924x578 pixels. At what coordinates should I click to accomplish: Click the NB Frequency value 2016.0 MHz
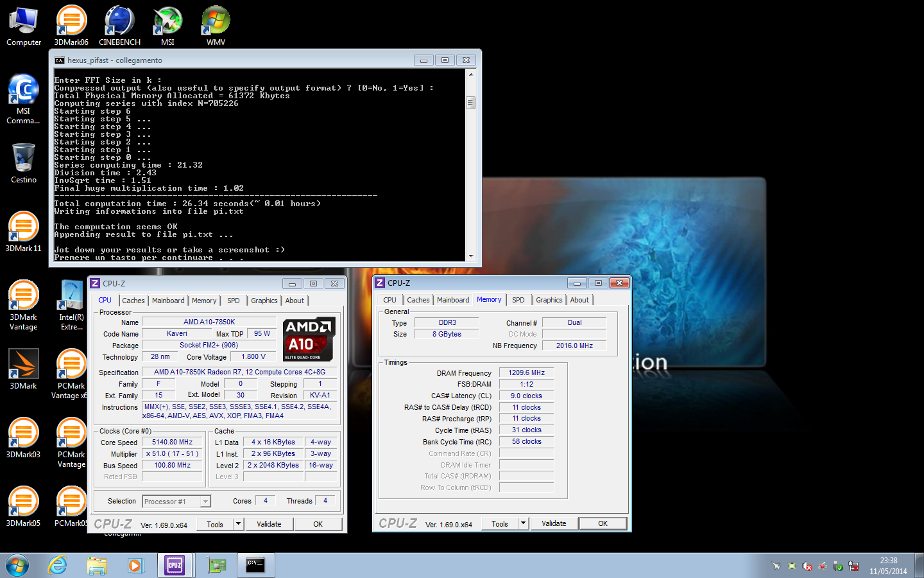(x=574, y=346)
